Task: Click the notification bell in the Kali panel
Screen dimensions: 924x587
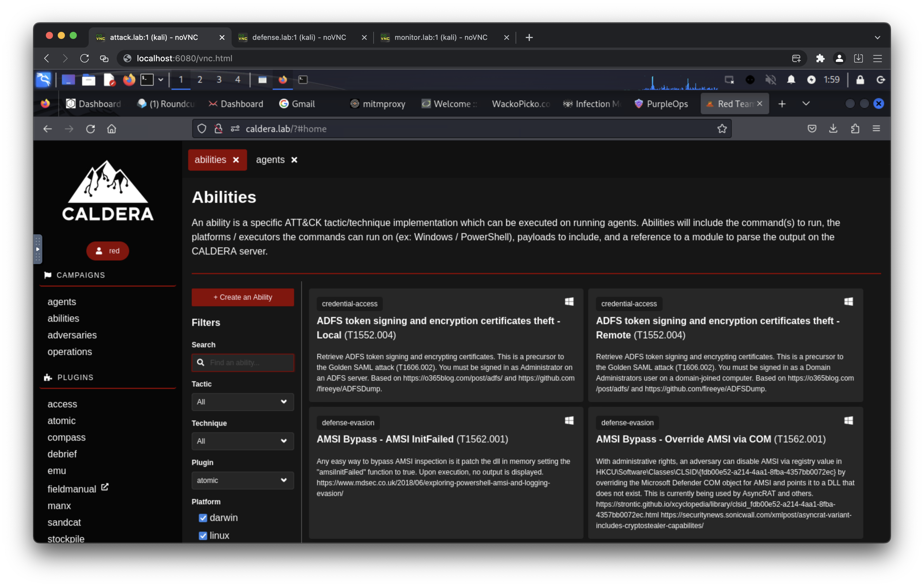Action: pos(791,80)
